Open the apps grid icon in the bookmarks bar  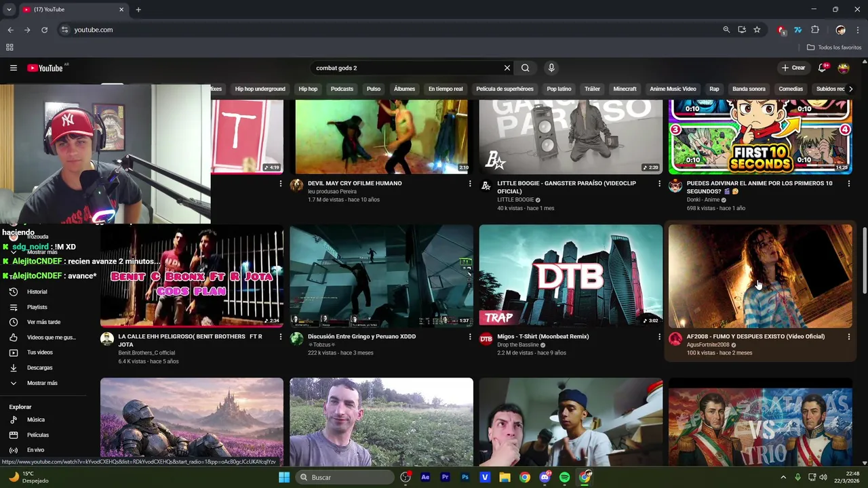(9, 47)
